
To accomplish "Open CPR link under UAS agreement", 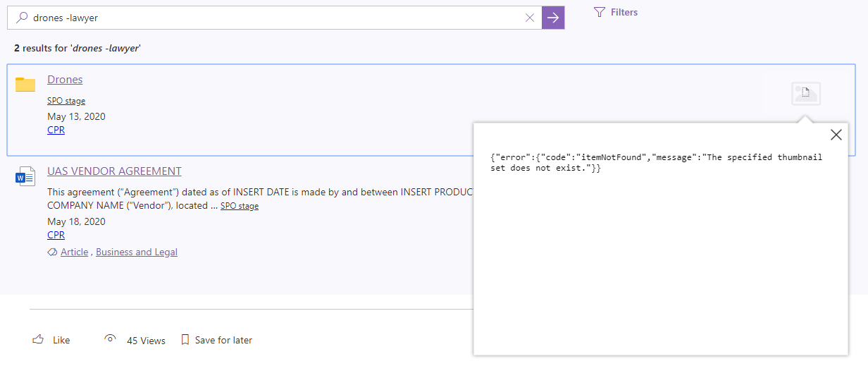I will pos(56,235).
